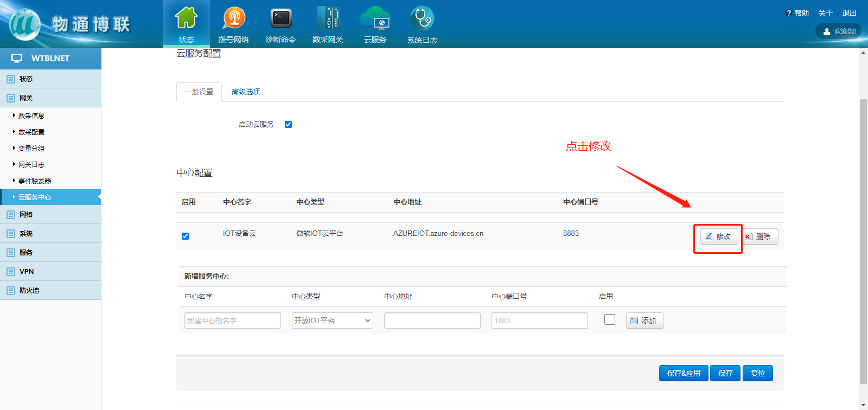The width and height of the screenshot is (868, 410).
Task: Click the 添加 button
Action: [644, 321]
